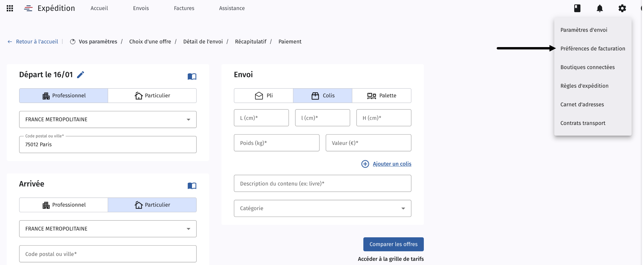
Task: Select Règles d'expédition menu entry
Action: point(593,86)
